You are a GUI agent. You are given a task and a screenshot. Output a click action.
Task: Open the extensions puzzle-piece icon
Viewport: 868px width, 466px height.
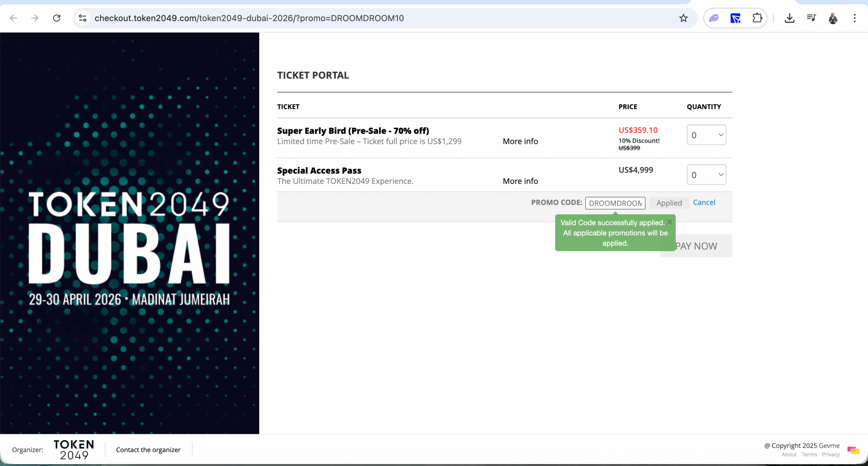click(757, 18)
